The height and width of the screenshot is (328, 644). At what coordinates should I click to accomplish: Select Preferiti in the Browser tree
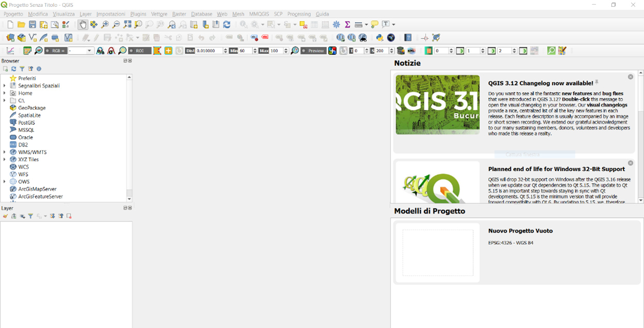pyautogui.click(x=27, y=79)
